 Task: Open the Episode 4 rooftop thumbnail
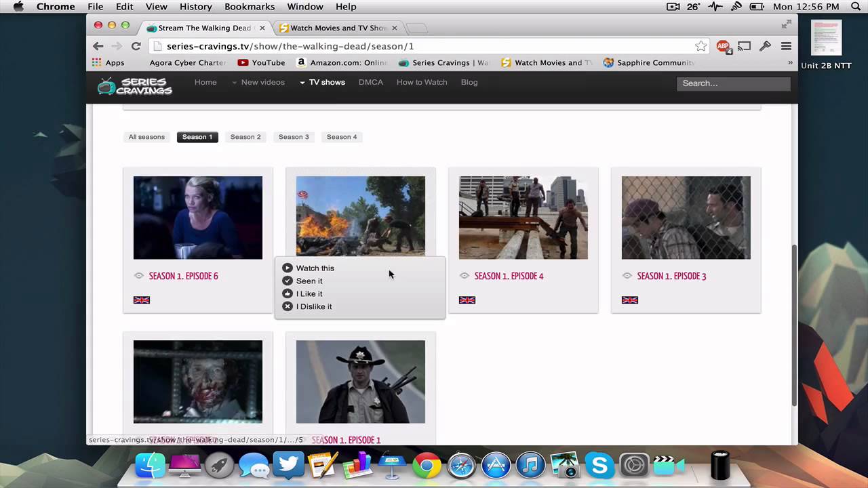[x=524, y=218]
